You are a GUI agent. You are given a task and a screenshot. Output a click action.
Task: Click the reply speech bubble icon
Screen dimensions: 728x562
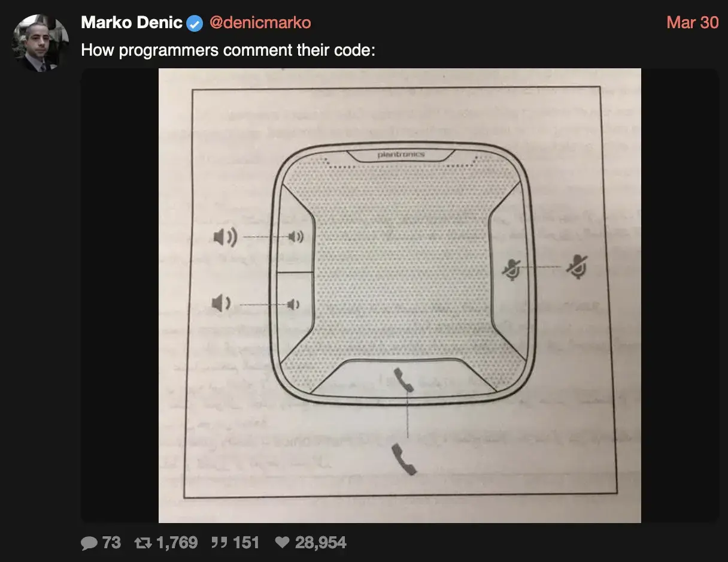point(89,543)
